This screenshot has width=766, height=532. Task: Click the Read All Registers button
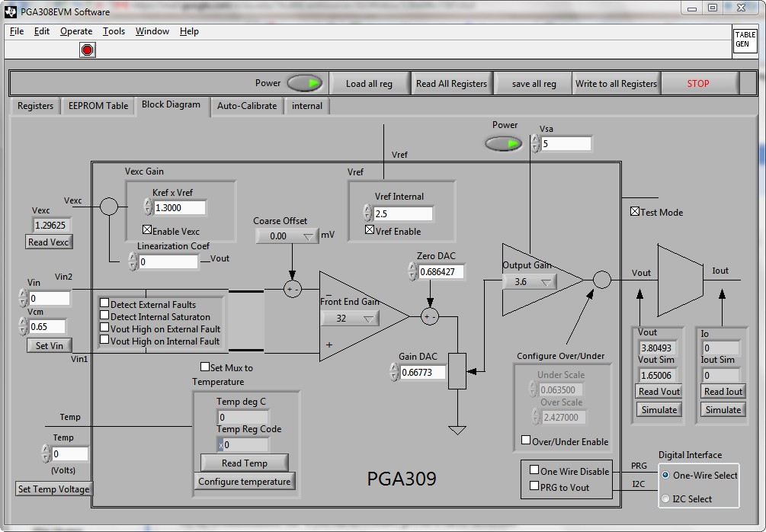[x=451, y=82]
